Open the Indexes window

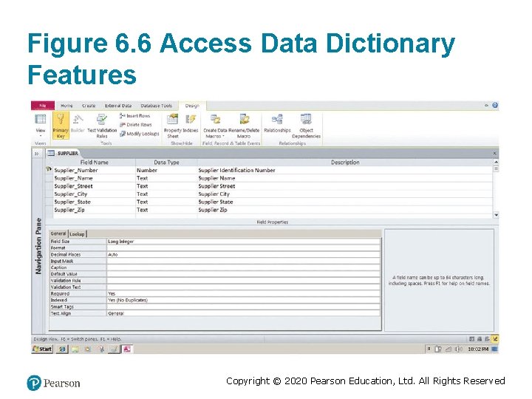[x=191, y=123]
